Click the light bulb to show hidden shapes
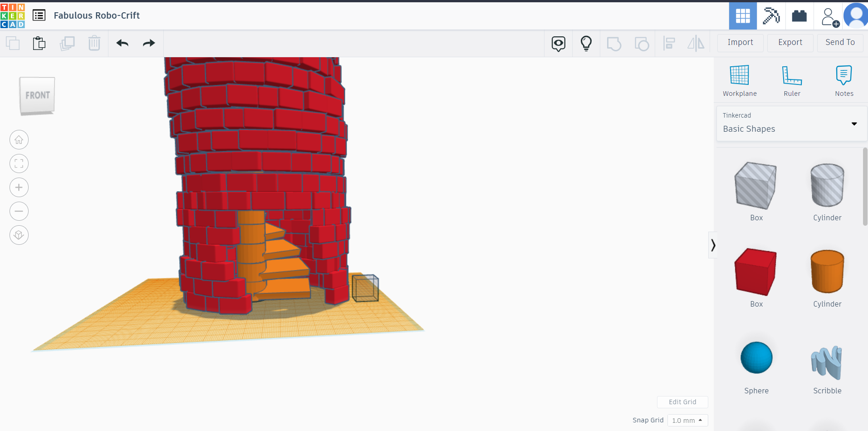The width and height of the screenshot is (868, 431). 586,43
